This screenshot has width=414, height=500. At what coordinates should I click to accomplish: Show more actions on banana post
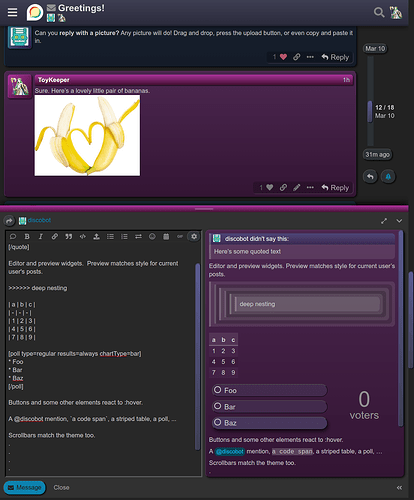(310, 188)
